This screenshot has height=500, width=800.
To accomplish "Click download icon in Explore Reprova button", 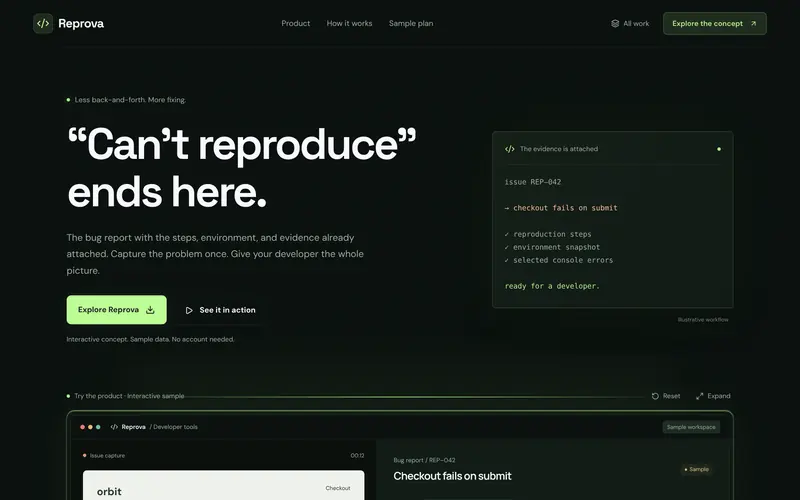I will 150,310.
